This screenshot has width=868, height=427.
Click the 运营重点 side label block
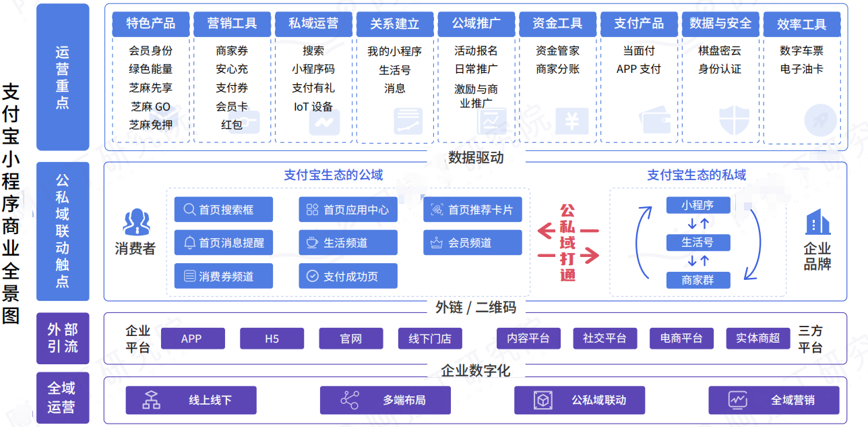(63, 77)
